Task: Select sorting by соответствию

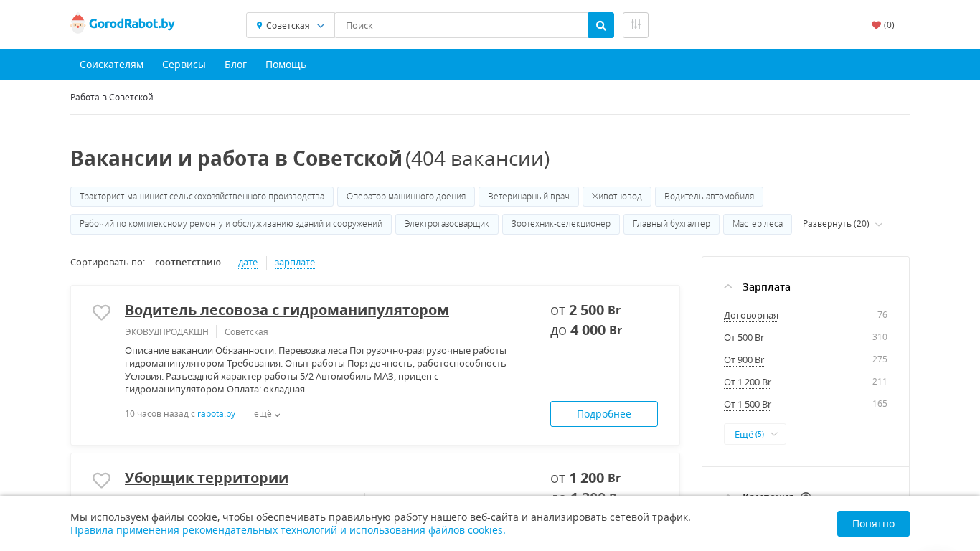Action: click(188, 263)
